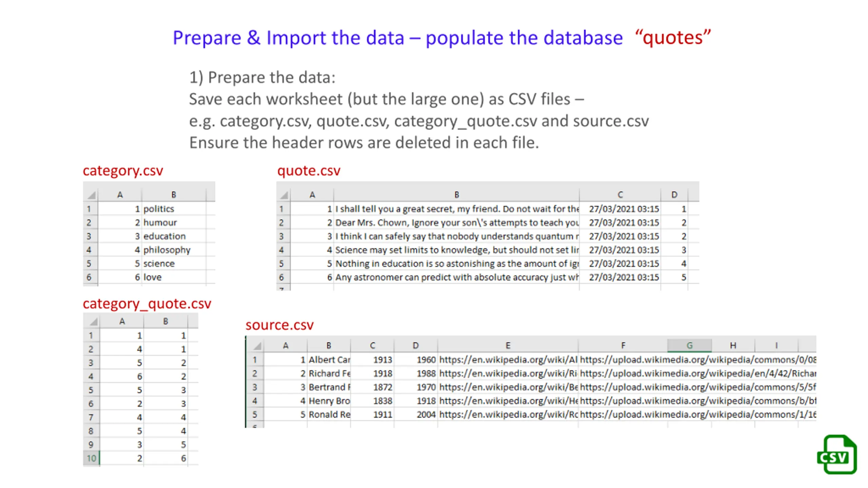Select column C header in quote.csv

[620, 195]
